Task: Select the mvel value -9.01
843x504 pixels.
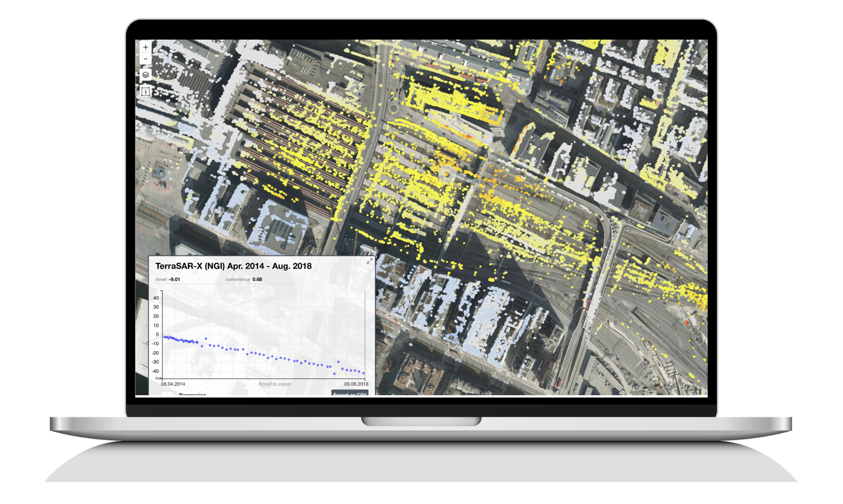Action: point(174,279)
